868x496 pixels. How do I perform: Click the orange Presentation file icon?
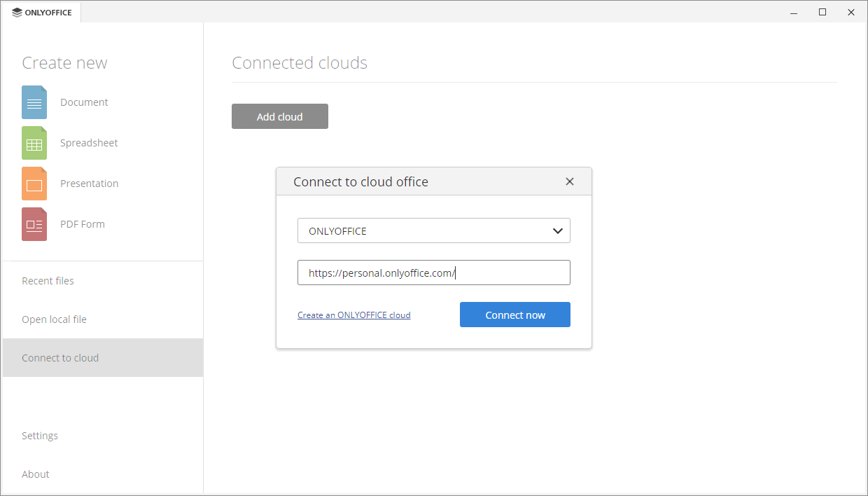[x=34, y=184]
